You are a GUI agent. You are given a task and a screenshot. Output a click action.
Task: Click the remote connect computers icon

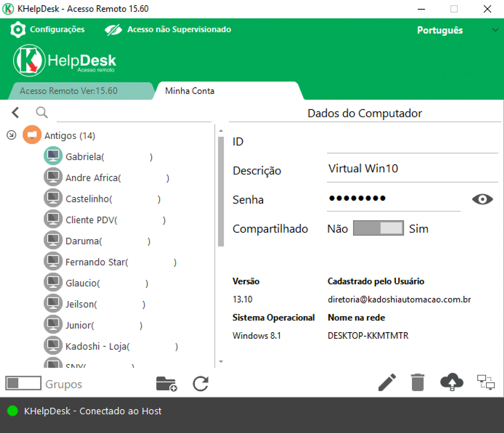pyautogui.click(x=485, y=383)
